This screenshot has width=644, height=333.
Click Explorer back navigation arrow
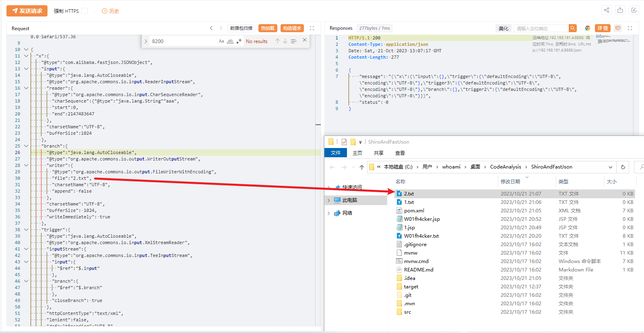pyautogui.click(x=332, y=167)
